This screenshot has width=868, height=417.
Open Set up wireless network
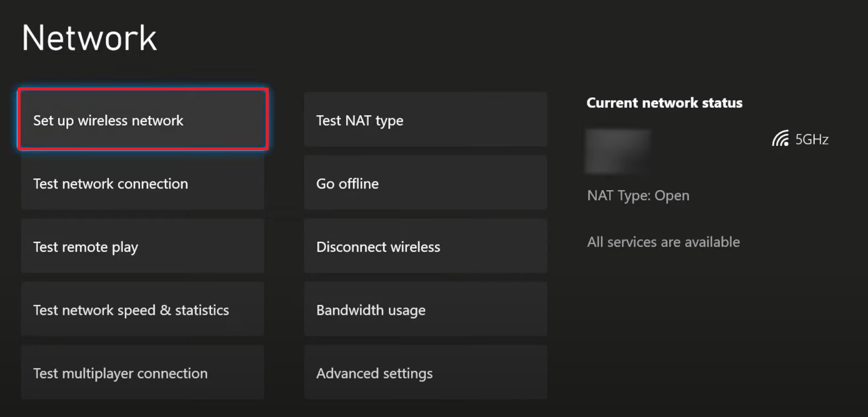(143, 120)
